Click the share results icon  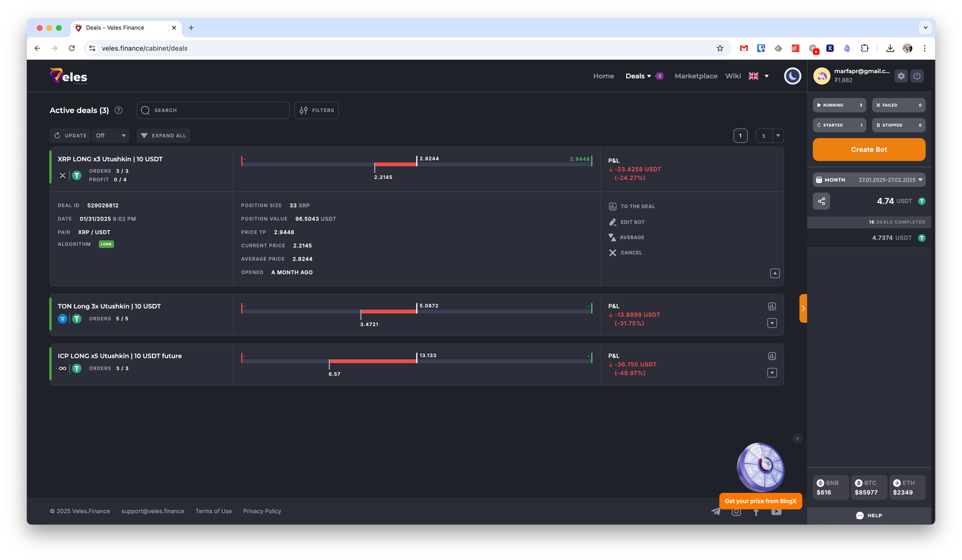(821, 201)
